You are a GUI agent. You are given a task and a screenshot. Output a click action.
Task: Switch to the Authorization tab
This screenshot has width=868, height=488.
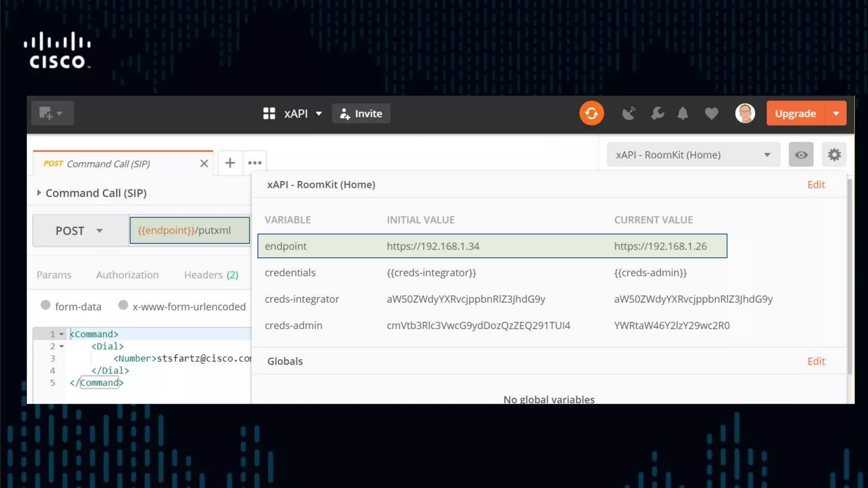[x=127, y=275]
